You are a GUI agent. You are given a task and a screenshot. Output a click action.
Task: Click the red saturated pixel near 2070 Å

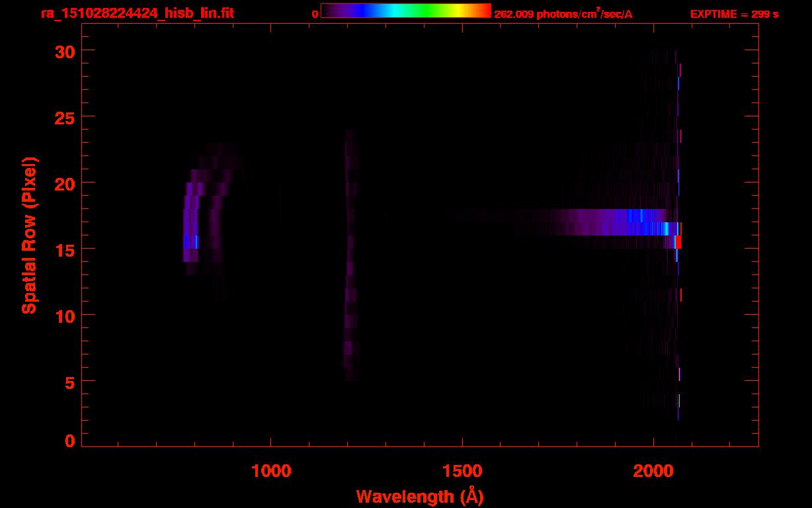(x=678, y=242)
